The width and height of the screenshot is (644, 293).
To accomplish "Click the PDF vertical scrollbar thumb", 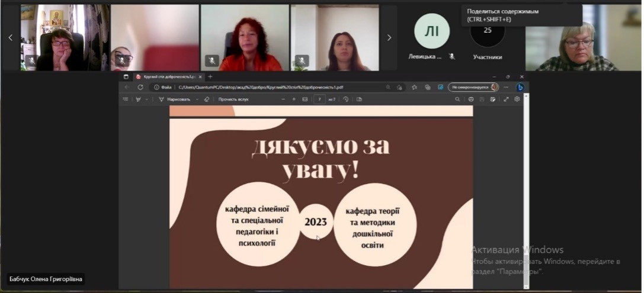I will (527, 269).
